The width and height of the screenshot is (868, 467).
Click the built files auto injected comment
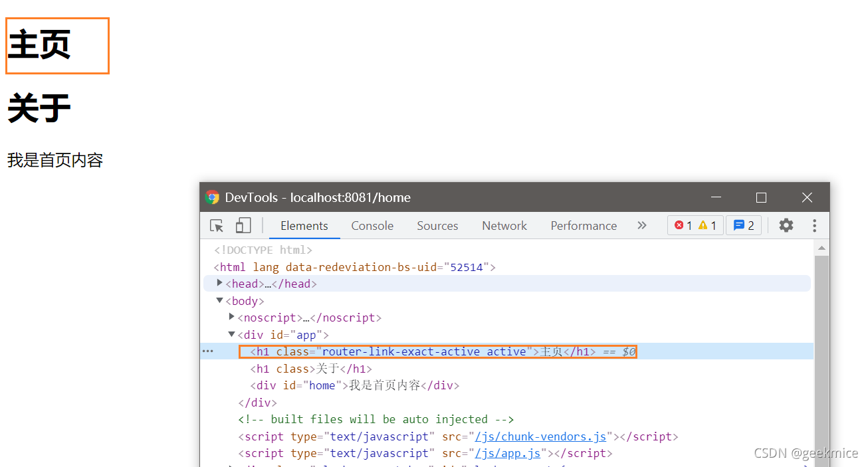tap(376, 419)
